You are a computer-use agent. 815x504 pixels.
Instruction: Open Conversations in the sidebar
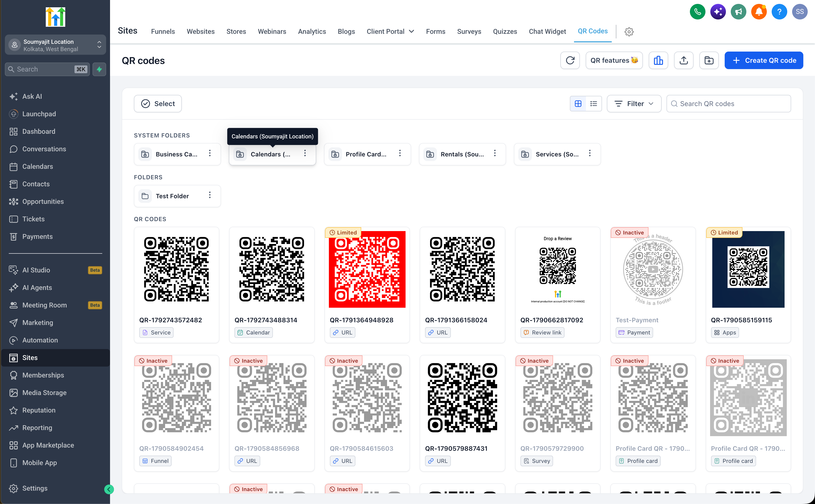tap(44, 149)
